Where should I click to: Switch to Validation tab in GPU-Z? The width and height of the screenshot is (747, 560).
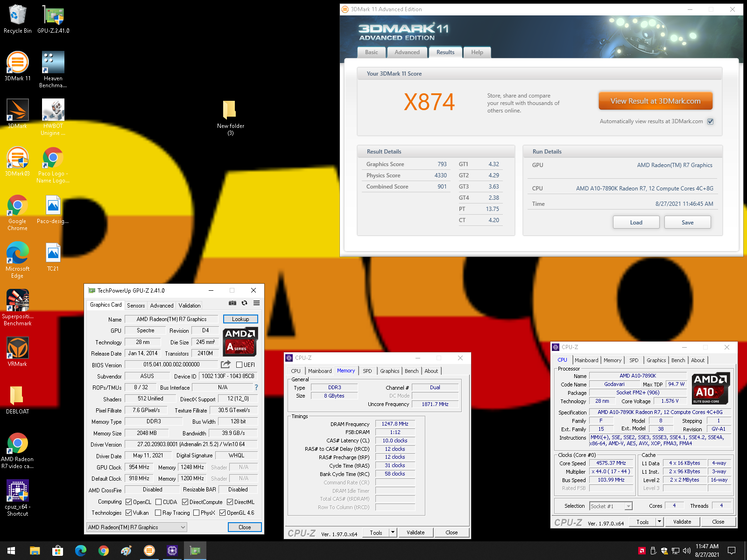pos(190,306)
